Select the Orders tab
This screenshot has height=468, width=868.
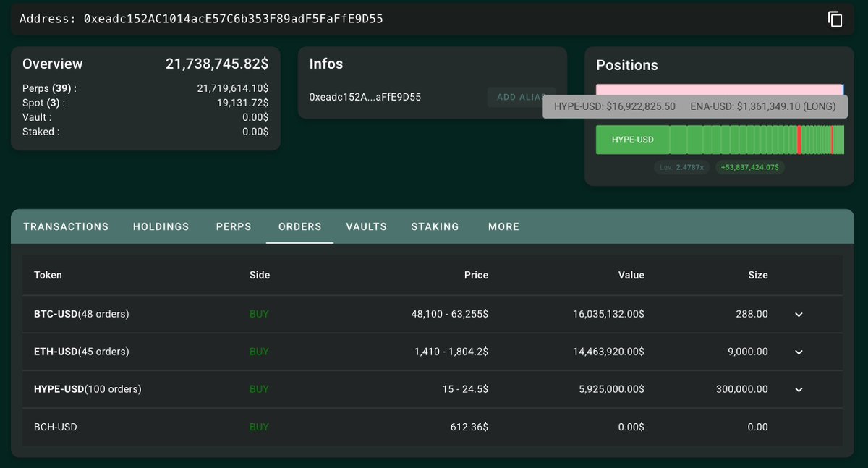pyautogui.click(x=299, y=226)
